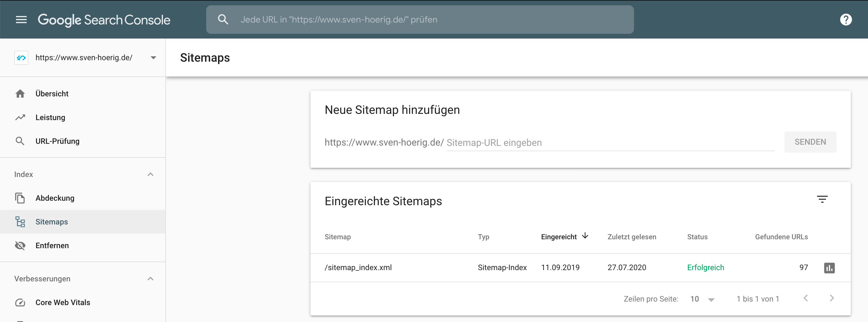The height and width of the screenshot is (322, 868).
Task: Click the Neue Sitemap hinzufügen heading
Action: click(x=392, y=110)
